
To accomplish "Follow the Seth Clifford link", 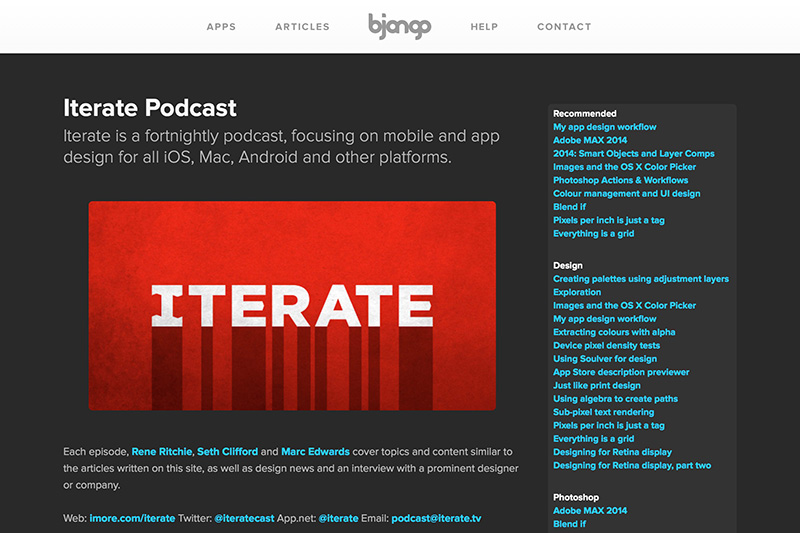I will [228, 451].
